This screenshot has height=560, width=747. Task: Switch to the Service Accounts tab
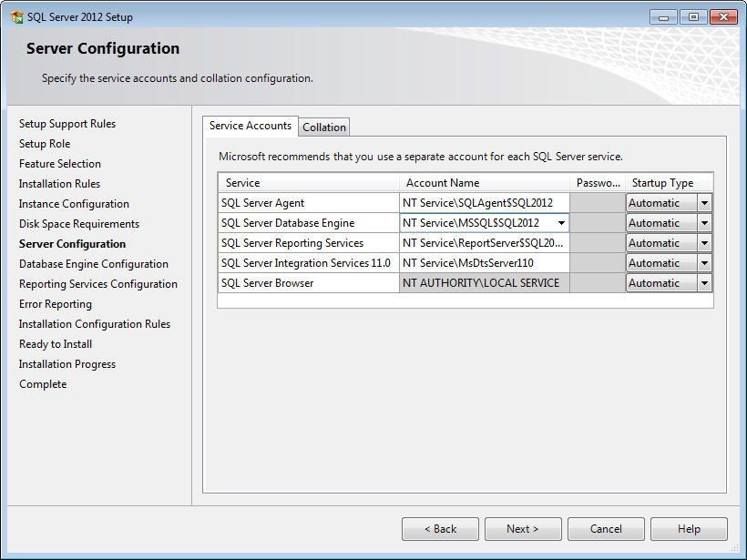click(x=251, y=126)
